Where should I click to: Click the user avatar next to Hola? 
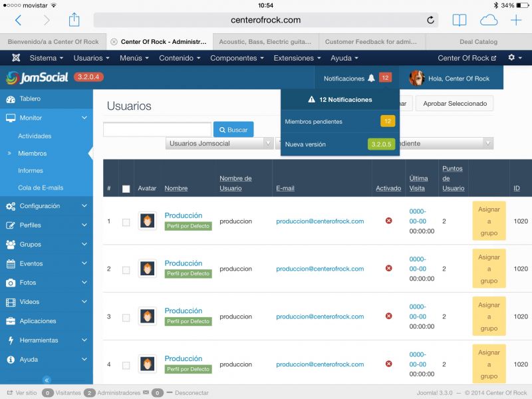pos(417,78)
